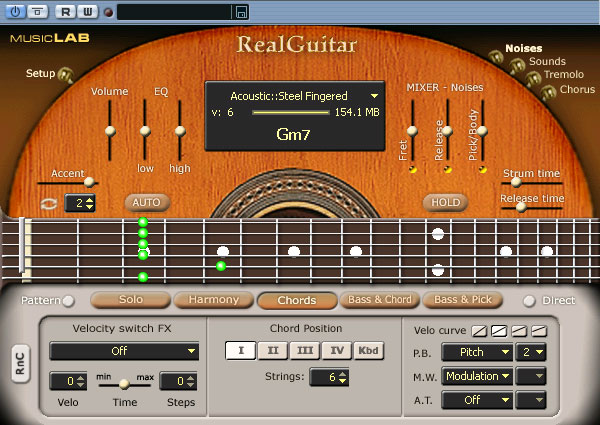
Task: Click the repeat loop arrows icon
Action: click(x=49, y=204)
